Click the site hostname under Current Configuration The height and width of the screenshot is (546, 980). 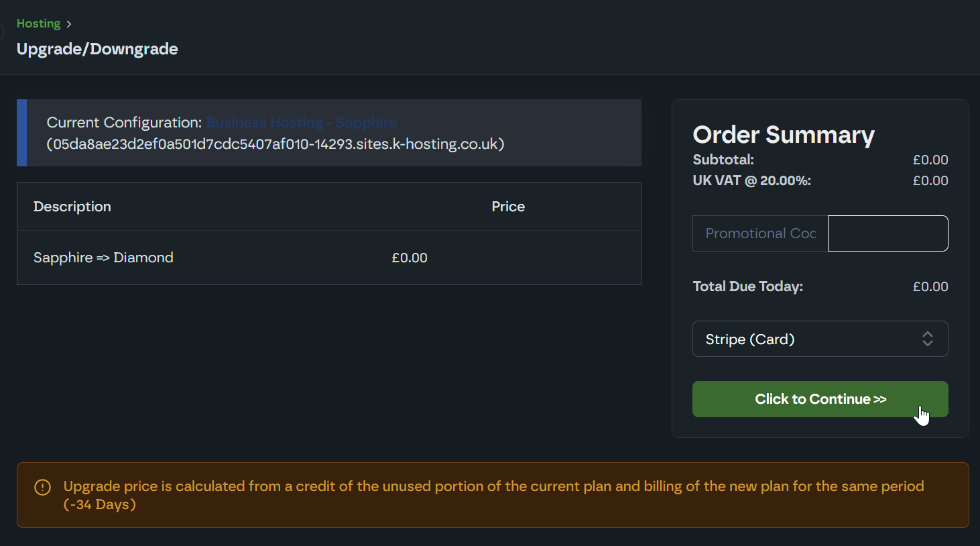click(275, 144)
